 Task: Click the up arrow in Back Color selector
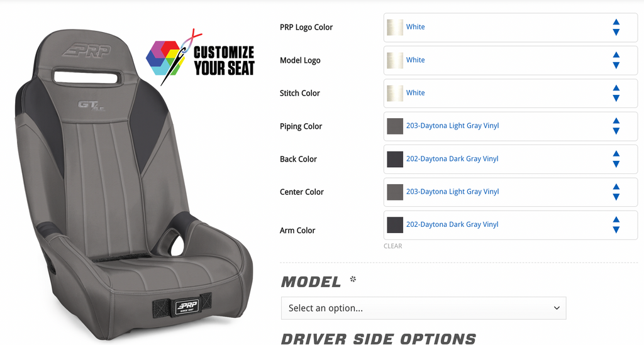click(x=616, y=154)
